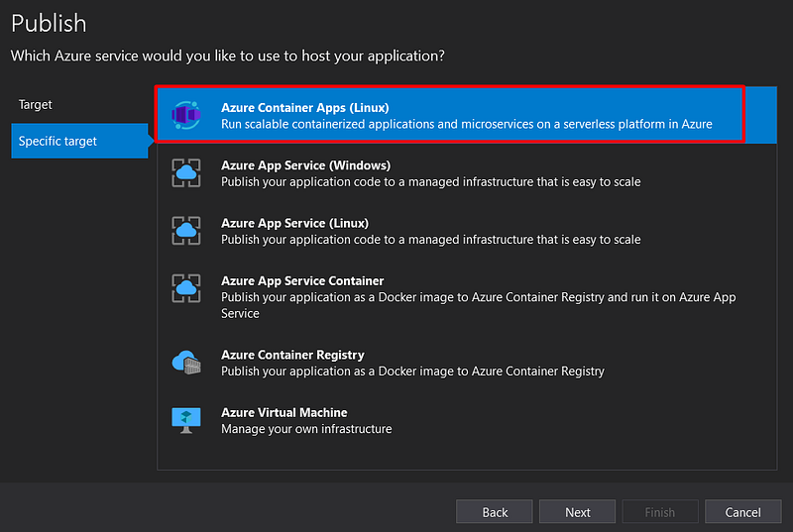Click App Service (Windows) managed infrastructure description

431,182
